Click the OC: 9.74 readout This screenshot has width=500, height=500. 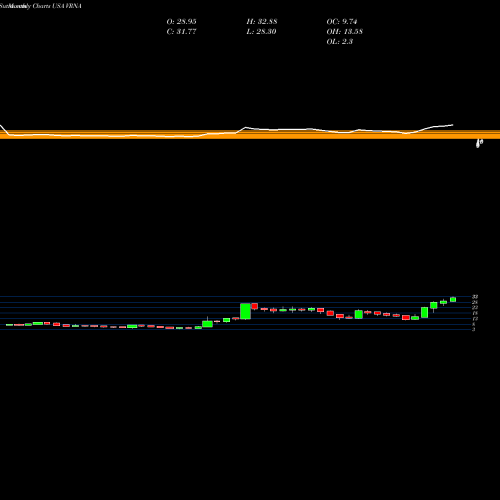(x=342, y=22)
